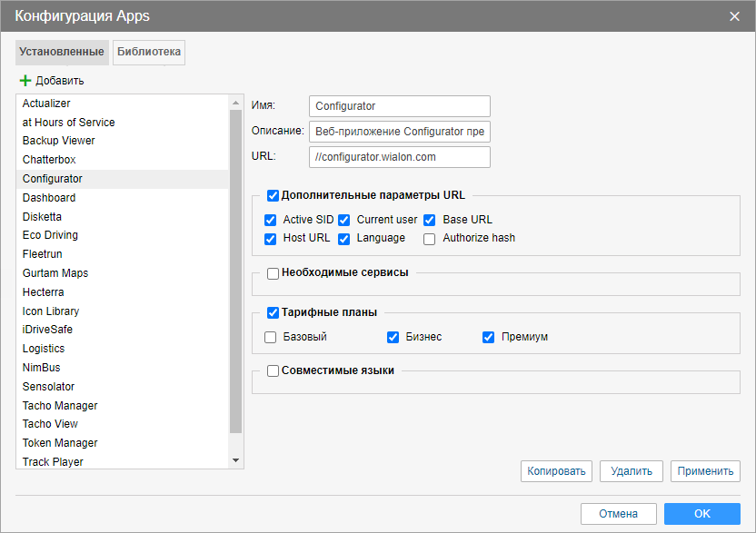This screenshot has width=756, height=533.
Task: Select Token Manager in the list
Action: coord(60,443)
